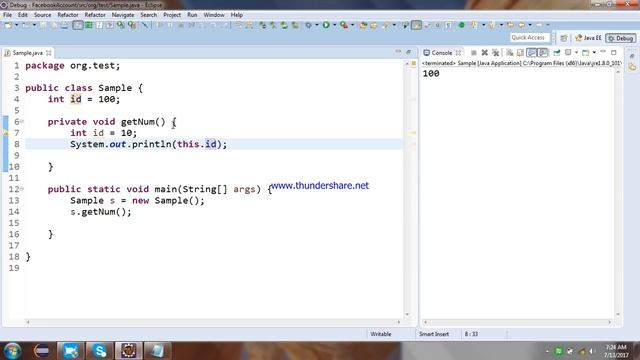Open the File menu
This screenshot has height=360, width=640.
point(7,15)
